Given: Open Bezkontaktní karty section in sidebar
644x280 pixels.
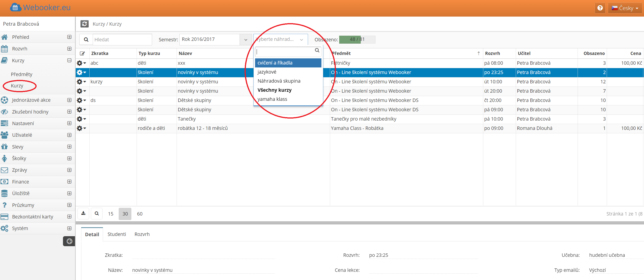Looking at the screenshot, I should click(33, 217).
